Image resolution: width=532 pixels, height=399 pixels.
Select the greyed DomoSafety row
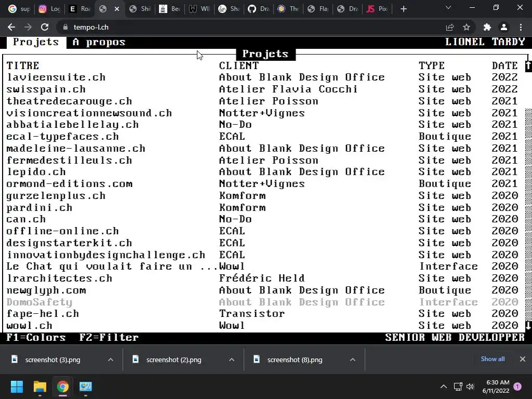pyautogui.click(x=262, y=302)
